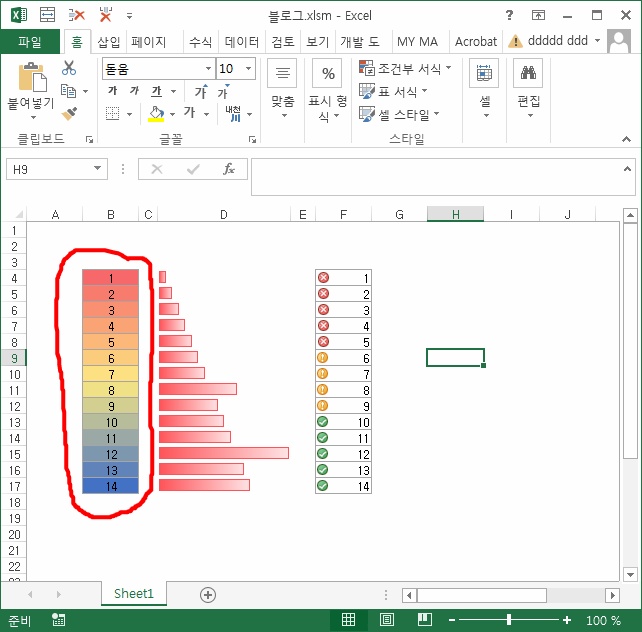
Task: Click the second Quick Access toolbar icon
Action: point(77,16)
